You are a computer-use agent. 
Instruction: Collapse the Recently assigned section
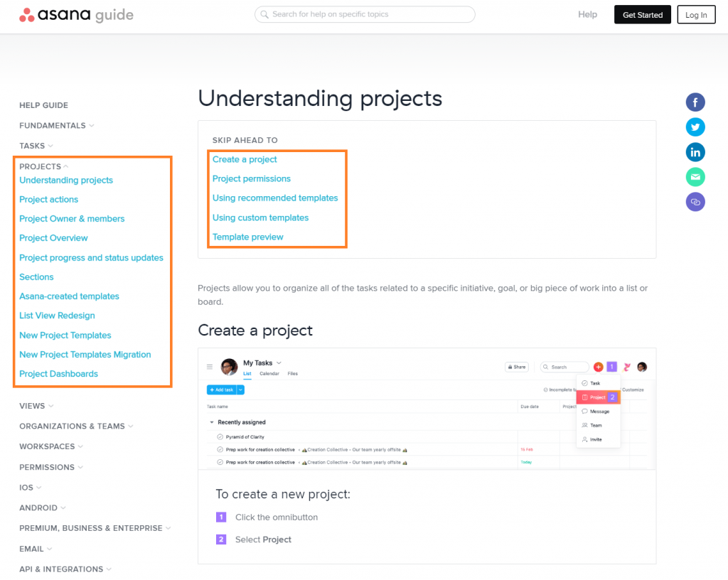pyautogui.click(x=212, y=422)
